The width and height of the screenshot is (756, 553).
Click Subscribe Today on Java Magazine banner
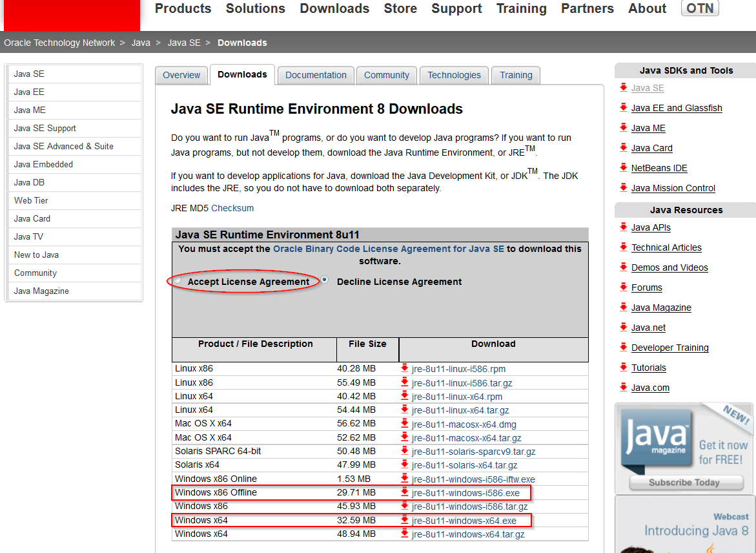pos(684,482)
